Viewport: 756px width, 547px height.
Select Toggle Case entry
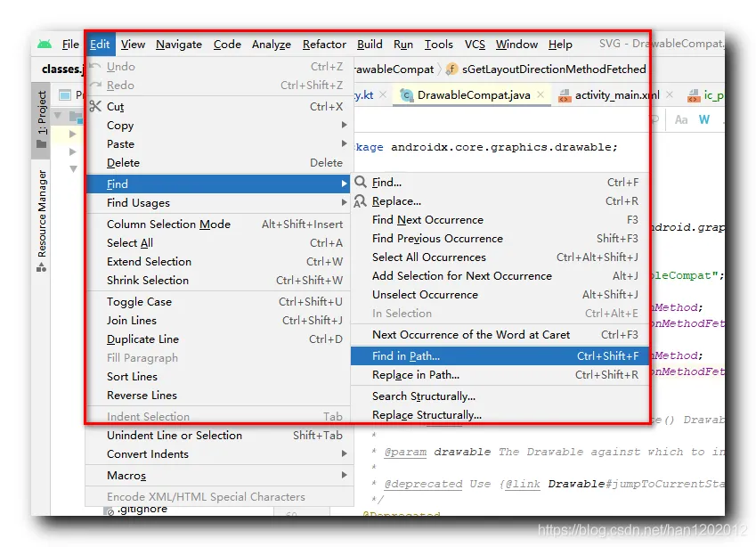coord(218,302)
